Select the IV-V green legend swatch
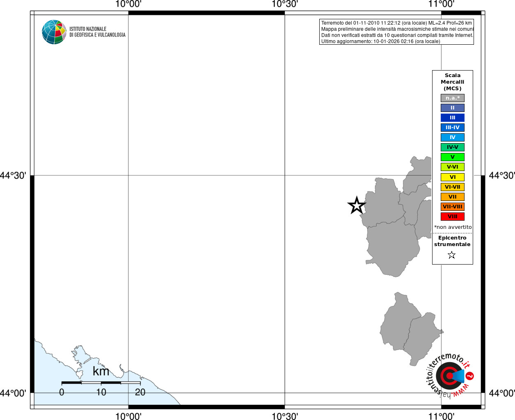Viewport: 515px width, 420px height. click(453, 147)
